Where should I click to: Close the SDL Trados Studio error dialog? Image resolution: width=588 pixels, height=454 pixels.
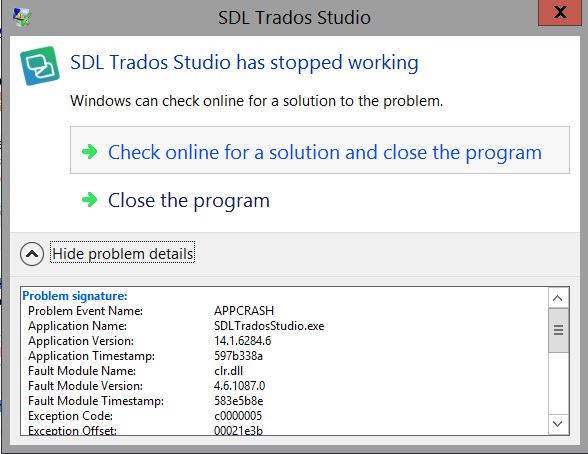point(560,13)
